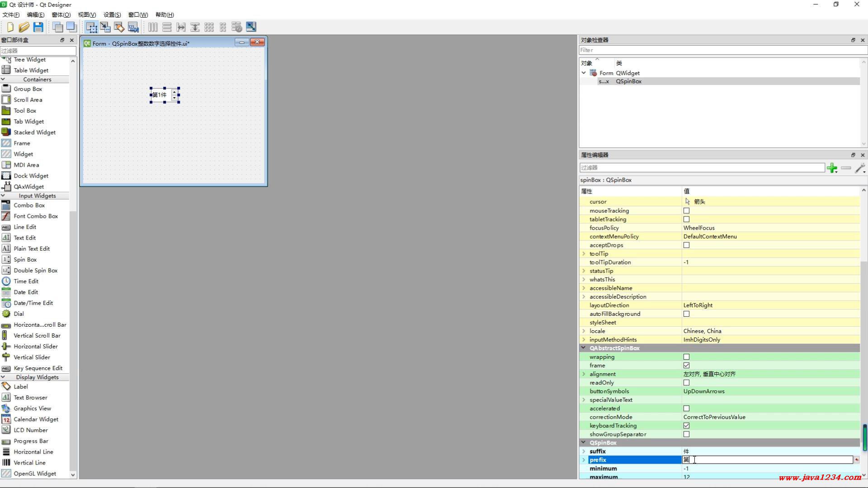The height and width of the screenshot is (488, 868).
Task: Click the reset button beside prefix value
Action: (856, 460)
